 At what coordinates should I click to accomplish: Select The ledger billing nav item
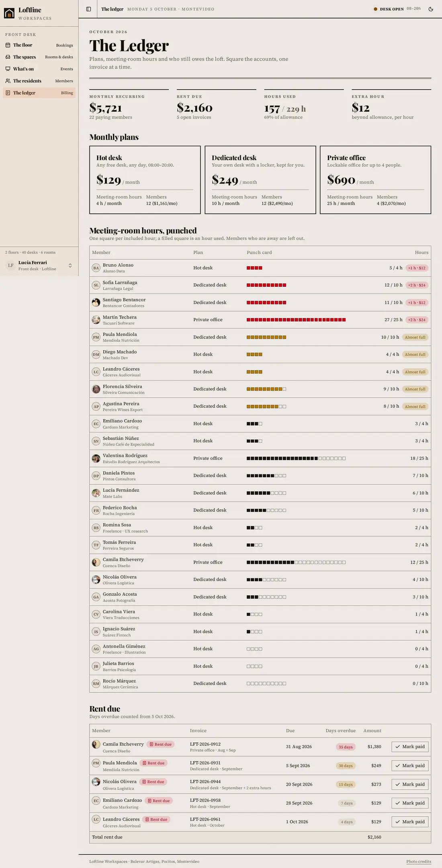click(39, 93)
